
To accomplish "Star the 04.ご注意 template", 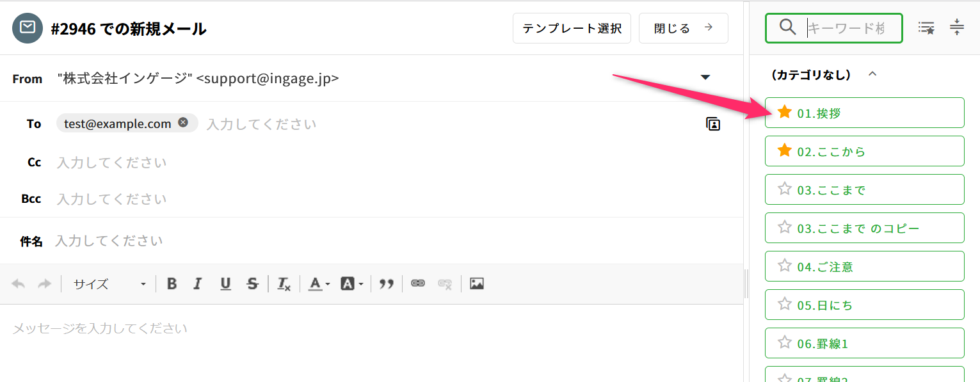I will click(x=785, y=266).
